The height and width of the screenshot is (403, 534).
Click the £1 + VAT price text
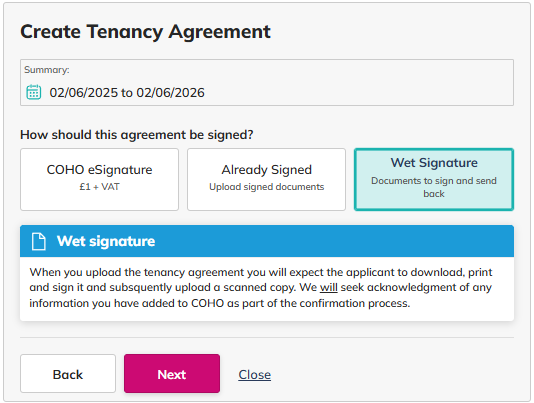click(x=99, y=187)
